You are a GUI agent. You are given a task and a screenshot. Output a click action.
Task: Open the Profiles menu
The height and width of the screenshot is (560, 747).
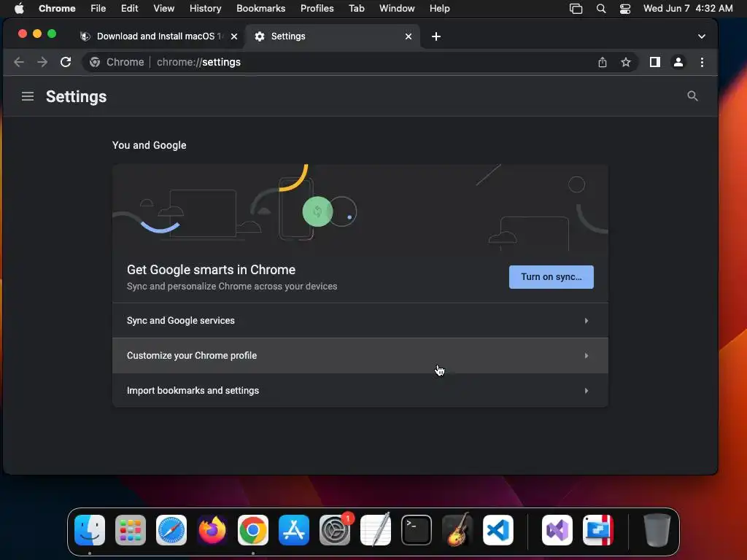pos(317,8)
